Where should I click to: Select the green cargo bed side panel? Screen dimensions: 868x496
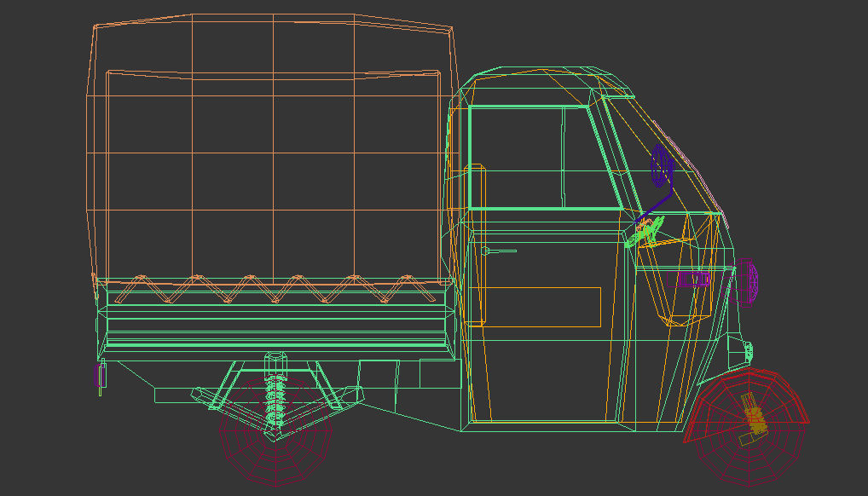(275, 320)
